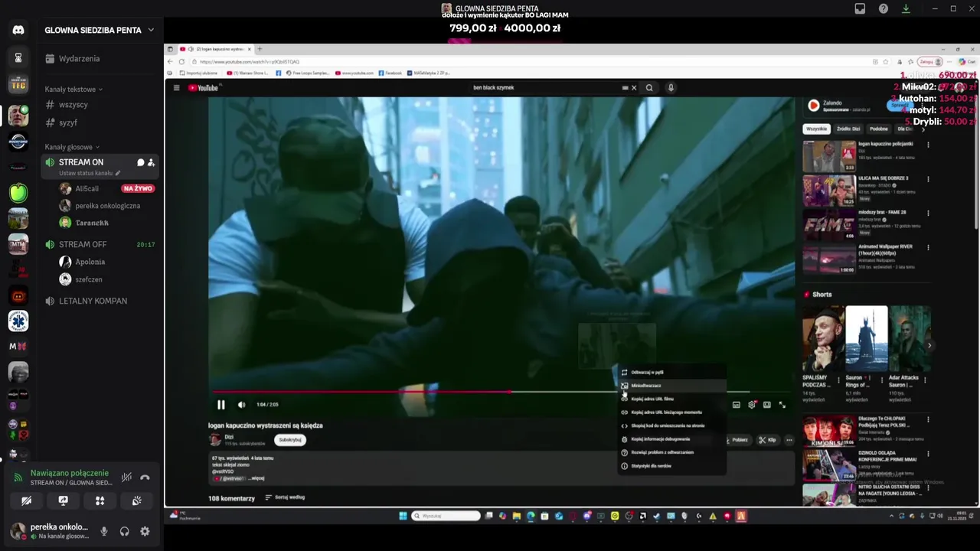Click the YouTube logo
980x551 pixels.
(x=204, y=88)
